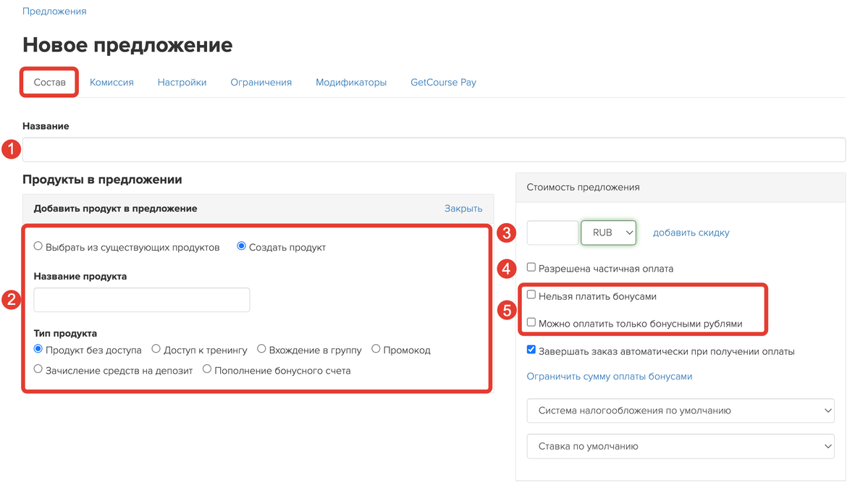Check Нельзя платить бонусами
This screenshot has width=868, height=486.
tap(531, 295)
